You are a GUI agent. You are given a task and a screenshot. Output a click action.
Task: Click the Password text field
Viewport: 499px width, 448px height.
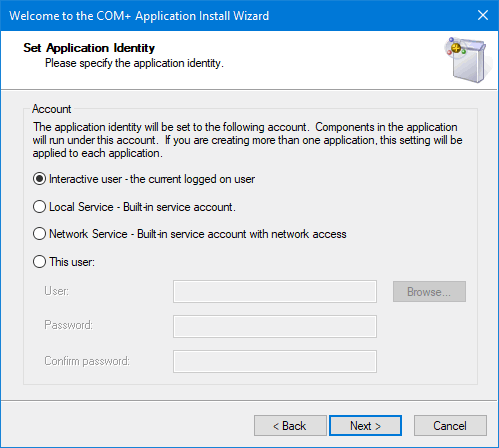275,326
